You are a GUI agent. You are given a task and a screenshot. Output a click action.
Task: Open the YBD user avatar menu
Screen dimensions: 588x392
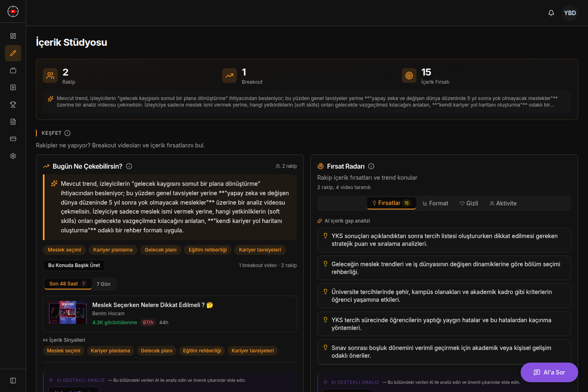point(570,13)
